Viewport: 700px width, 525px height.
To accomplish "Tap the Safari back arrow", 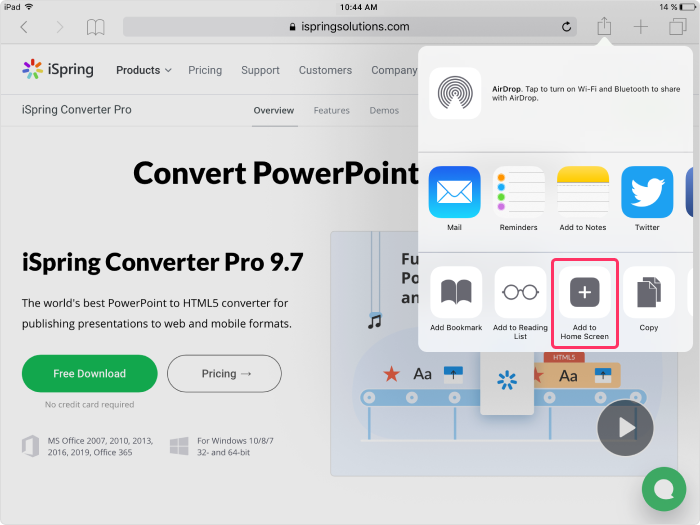I will (x=24, y=27).
